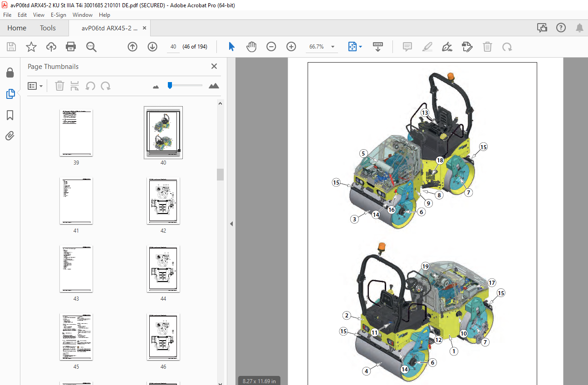Zoom out with the minus button

tap(271, 47)
